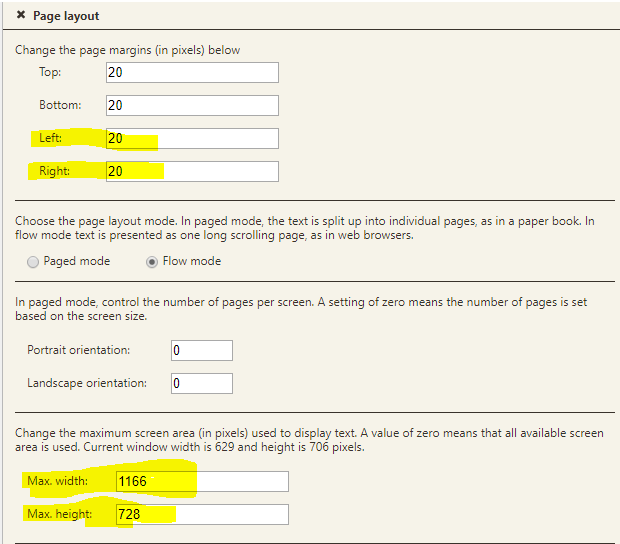Focus the Portrait orientation pages field
Screen dimensions: 620x544
point(201,350)
